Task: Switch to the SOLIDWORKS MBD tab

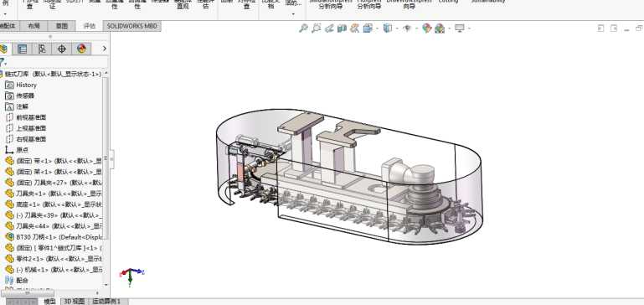Action: point(131,26)
